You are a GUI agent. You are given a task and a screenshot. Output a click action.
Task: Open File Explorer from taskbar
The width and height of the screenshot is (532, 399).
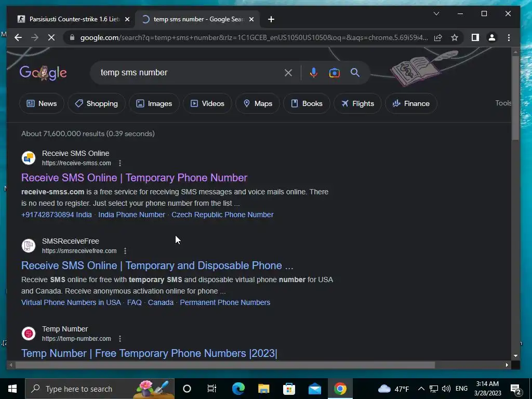[x=263, y=389]
